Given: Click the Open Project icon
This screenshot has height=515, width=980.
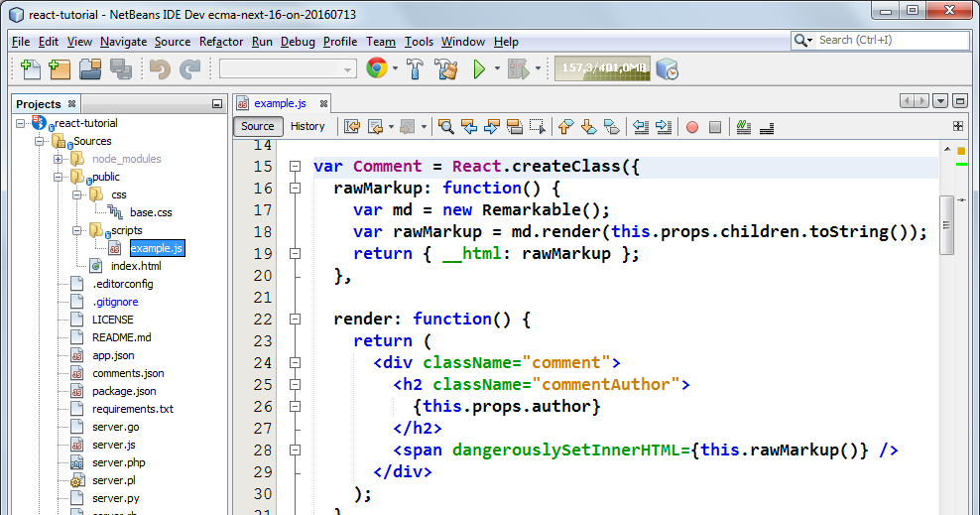Looking at the screenshot, I should coord(90,68).
